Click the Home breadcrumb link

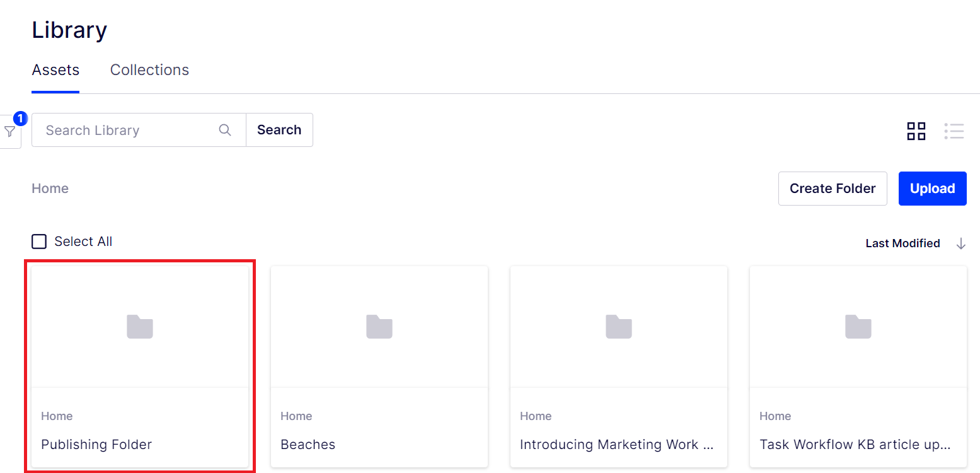pos(50,189)
